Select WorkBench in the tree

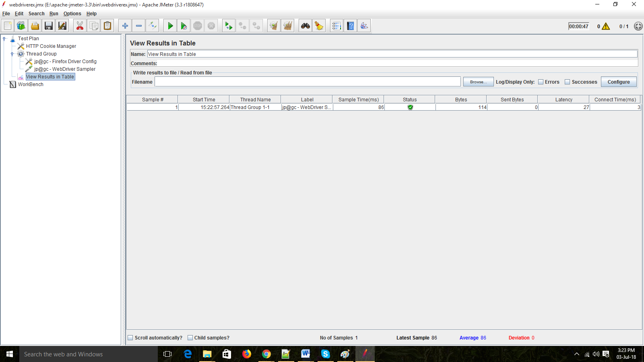tap(31, 84)
